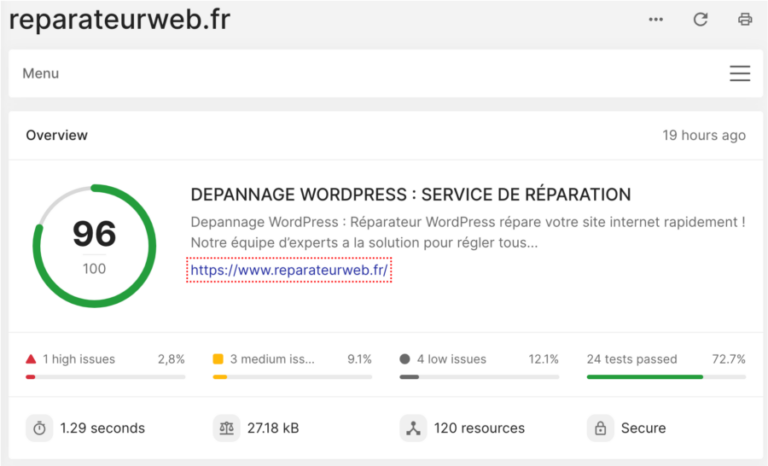Image resolution: width=768 pixels, height=466 pixels.
Task: Click the 2,8% high issues percentage
Action: tap(171, 359)
